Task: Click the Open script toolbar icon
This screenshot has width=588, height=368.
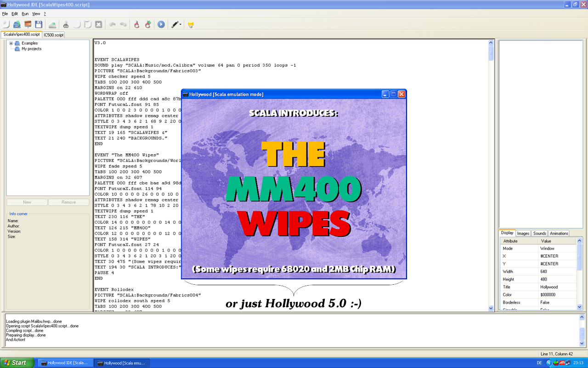Action: [x=17, y=24]
